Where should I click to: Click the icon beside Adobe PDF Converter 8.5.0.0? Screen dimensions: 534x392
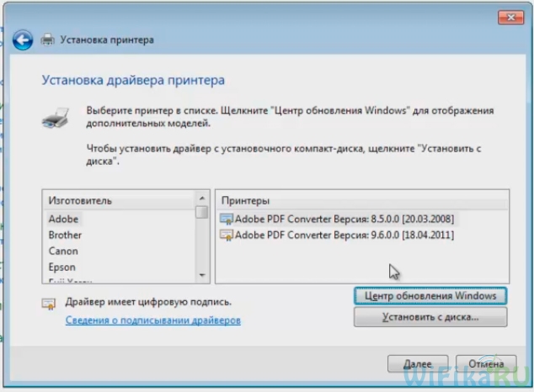click(226, 220)
